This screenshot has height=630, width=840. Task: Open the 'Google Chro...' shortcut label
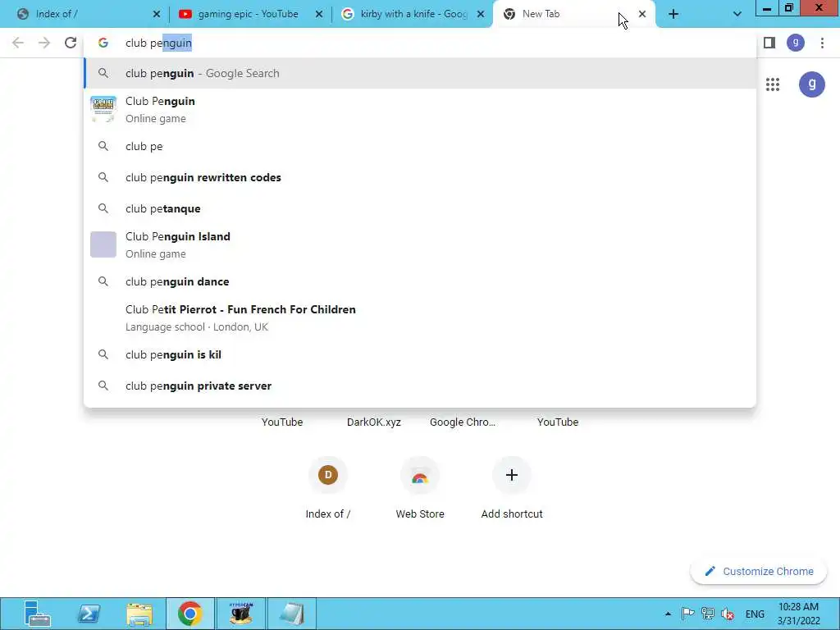pos(463,422)
